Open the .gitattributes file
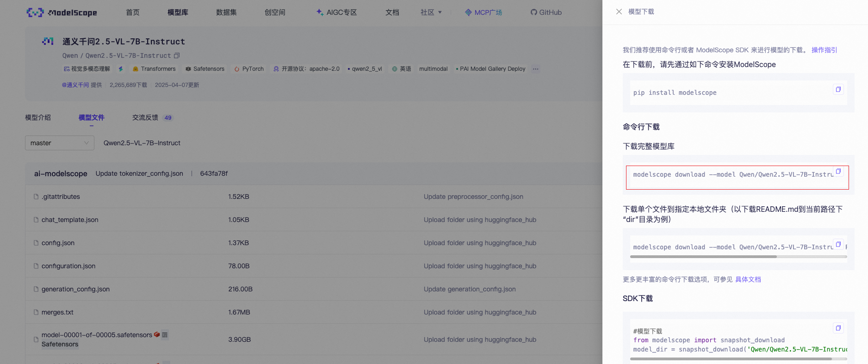 pos(61,197)
